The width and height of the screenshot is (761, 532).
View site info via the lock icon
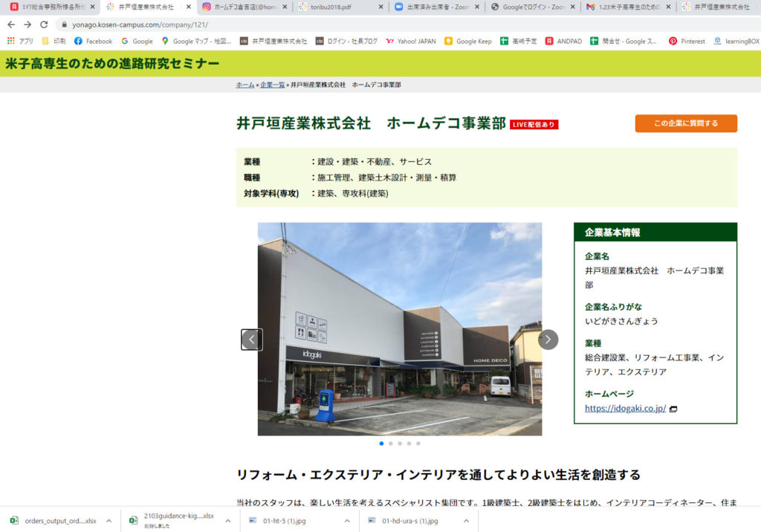64,25
